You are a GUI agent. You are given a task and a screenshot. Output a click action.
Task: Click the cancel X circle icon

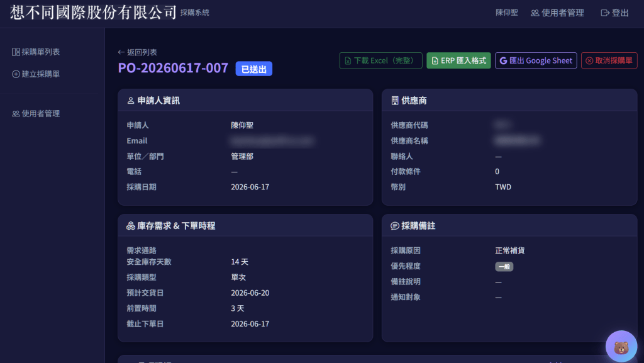point(589,61)
